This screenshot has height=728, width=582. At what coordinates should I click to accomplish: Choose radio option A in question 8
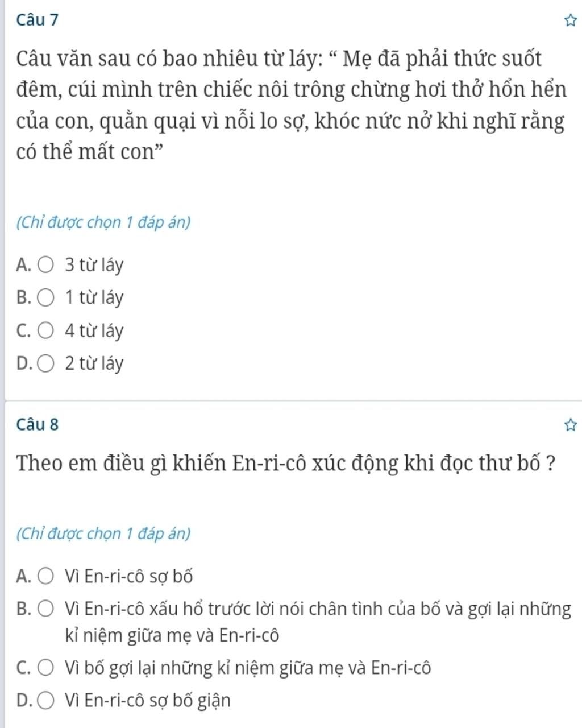46,576
